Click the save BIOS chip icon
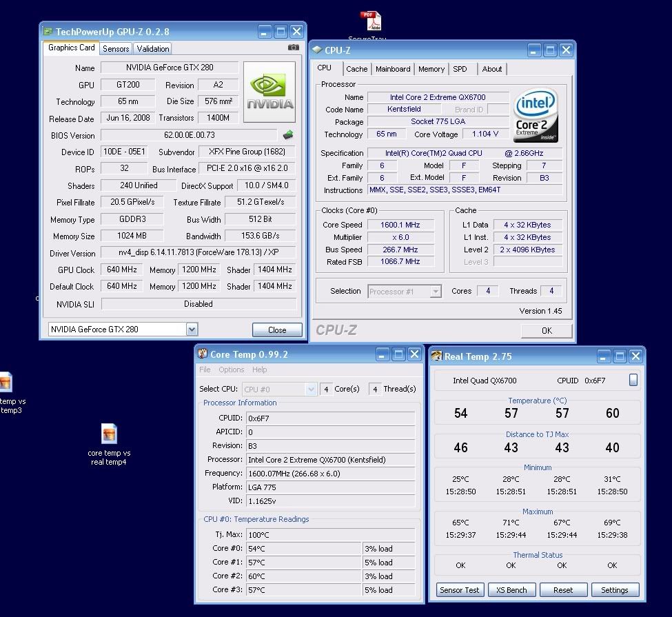The height and width of the screenshot is (617, 672). coord(289,135)
